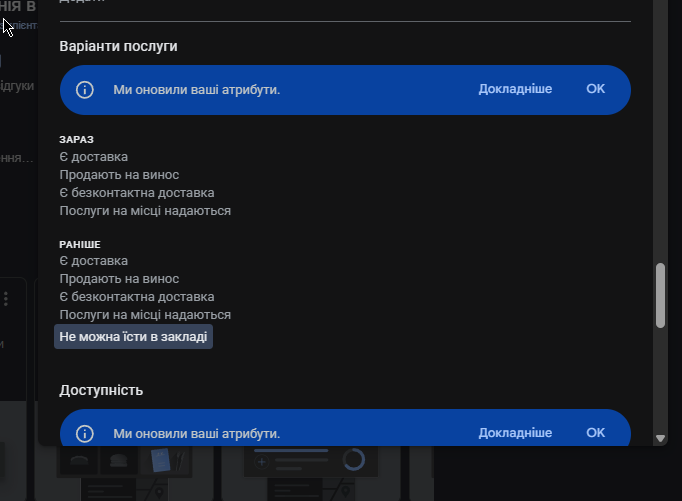Click blue menu card thumbnail behind dialog

(x=160, y=460)
